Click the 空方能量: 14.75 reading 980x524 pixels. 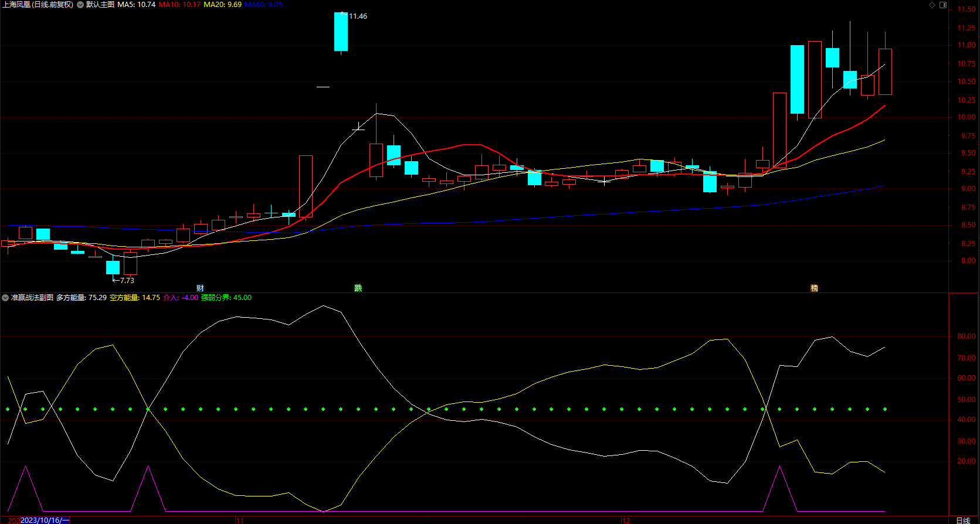pyautogui.click(x=135, y=298)
